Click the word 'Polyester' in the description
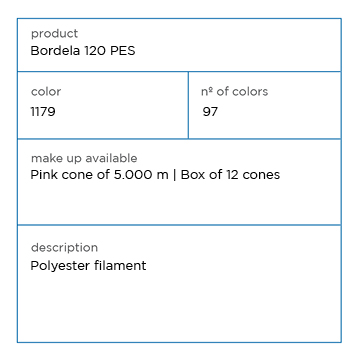The height and width of the screenshot is (360, 360). pos(60,266)
